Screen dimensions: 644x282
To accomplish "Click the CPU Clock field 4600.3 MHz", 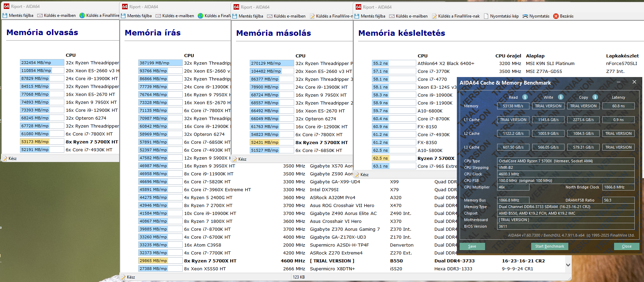I will click(x=566, y=174).
